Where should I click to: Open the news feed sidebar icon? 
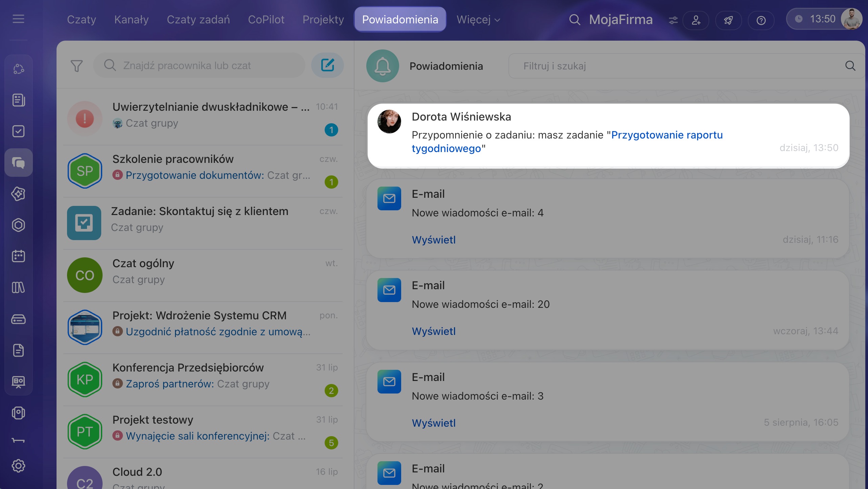tap(19, 100)
